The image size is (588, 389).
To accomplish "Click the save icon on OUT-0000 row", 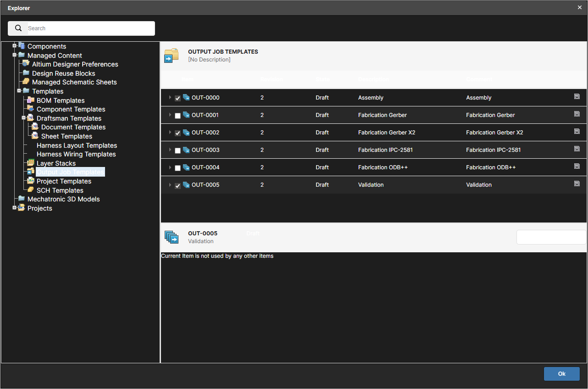I will tap(577, 96).
